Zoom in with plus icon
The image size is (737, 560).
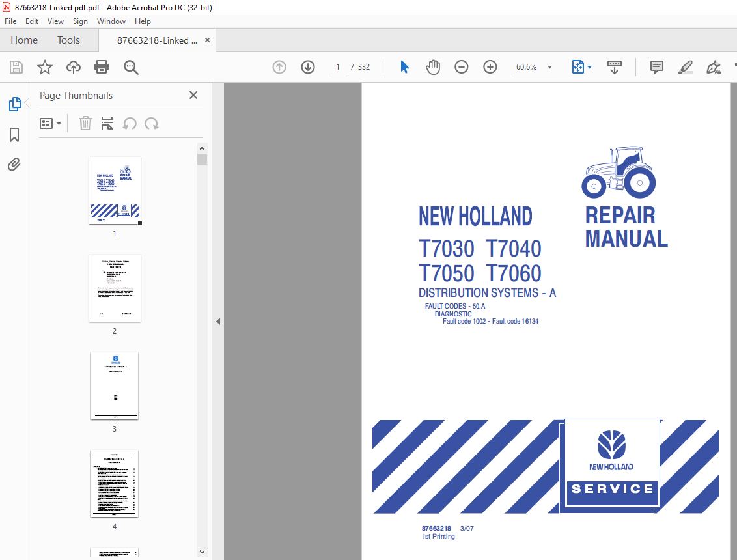point(490,67)
